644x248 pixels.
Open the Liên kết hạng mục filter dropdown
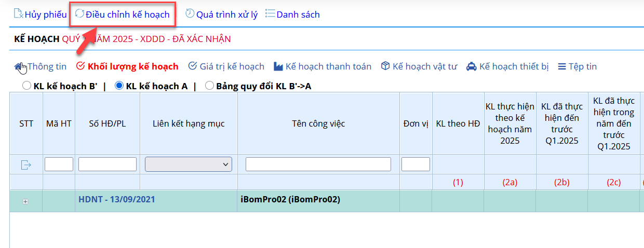tap(189, 164)
